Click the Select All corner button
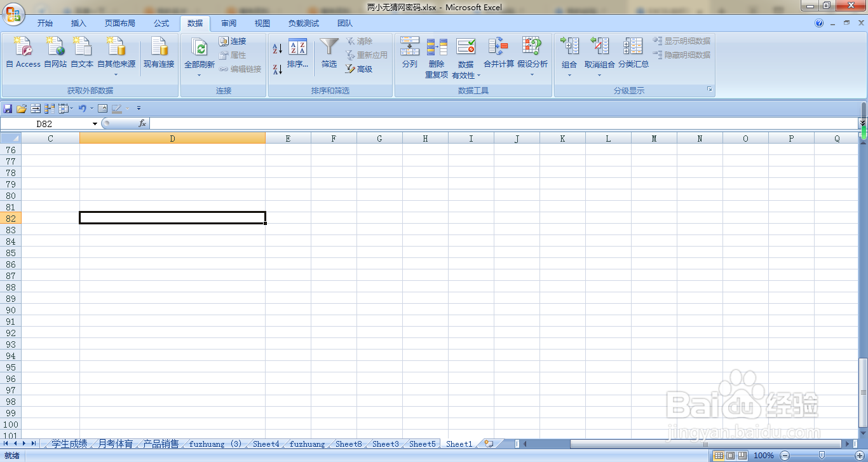The height and width of the screenshot is (462, 868). click(11, 139)
